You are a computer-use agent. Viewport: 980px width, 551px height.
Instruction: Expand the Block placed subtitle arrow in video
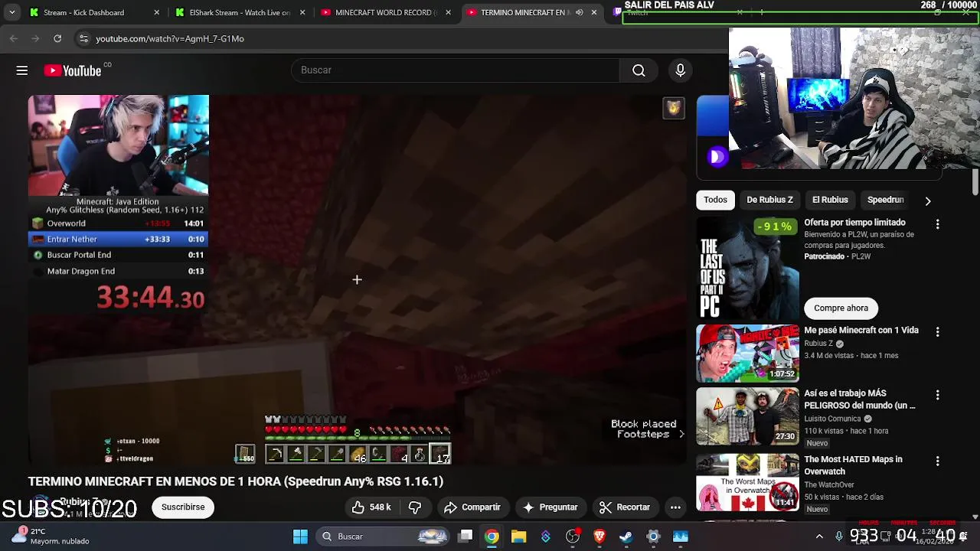(x=681, y=434)
